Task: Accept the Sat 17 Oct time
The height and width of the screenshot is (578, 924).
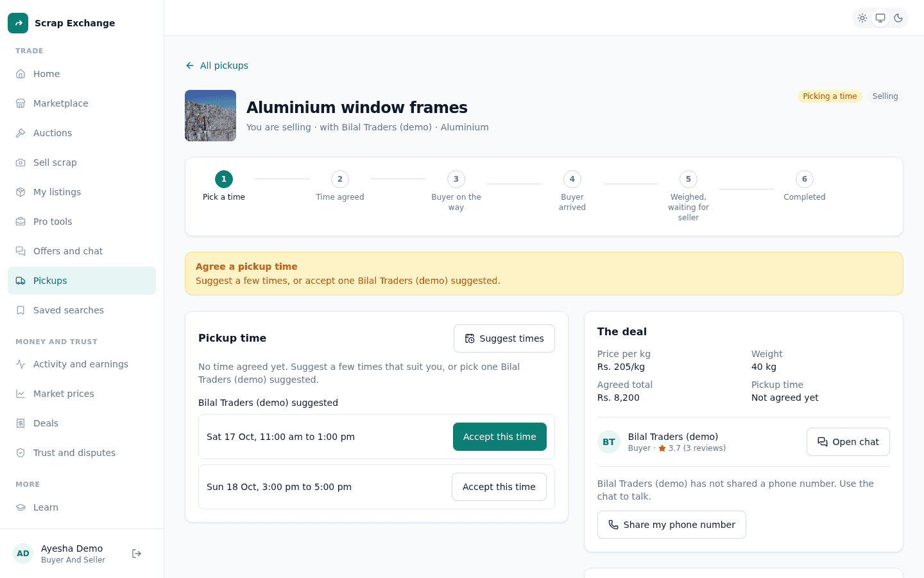Action: (500, 437)
